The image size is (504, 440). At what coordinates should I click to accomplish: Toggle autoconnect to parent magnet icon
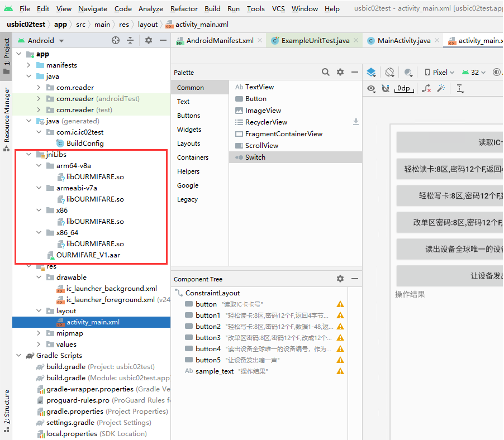385,88
